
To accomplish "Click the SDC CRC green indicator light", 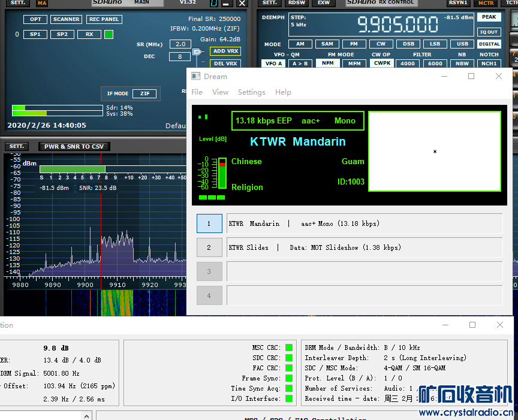I will tap(288, 358).
